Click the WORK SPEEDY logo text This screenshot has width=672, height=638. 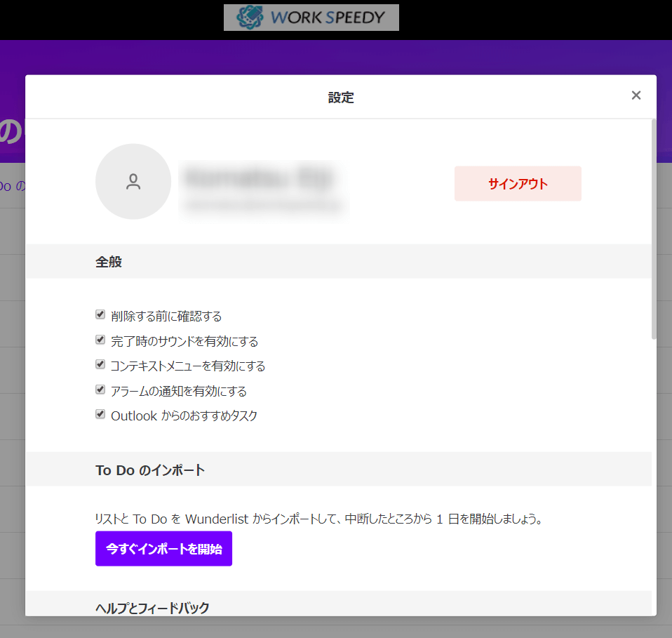(327, 18)
